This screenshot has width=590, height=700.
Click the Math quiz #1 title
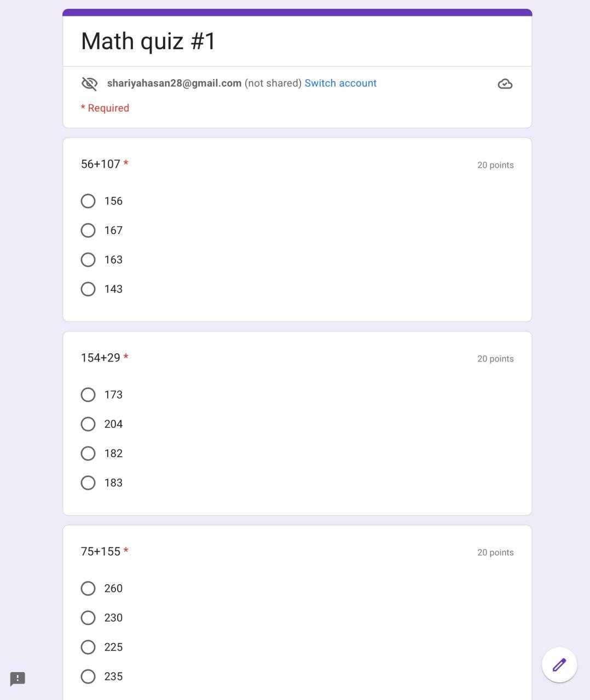click(148, 42)
